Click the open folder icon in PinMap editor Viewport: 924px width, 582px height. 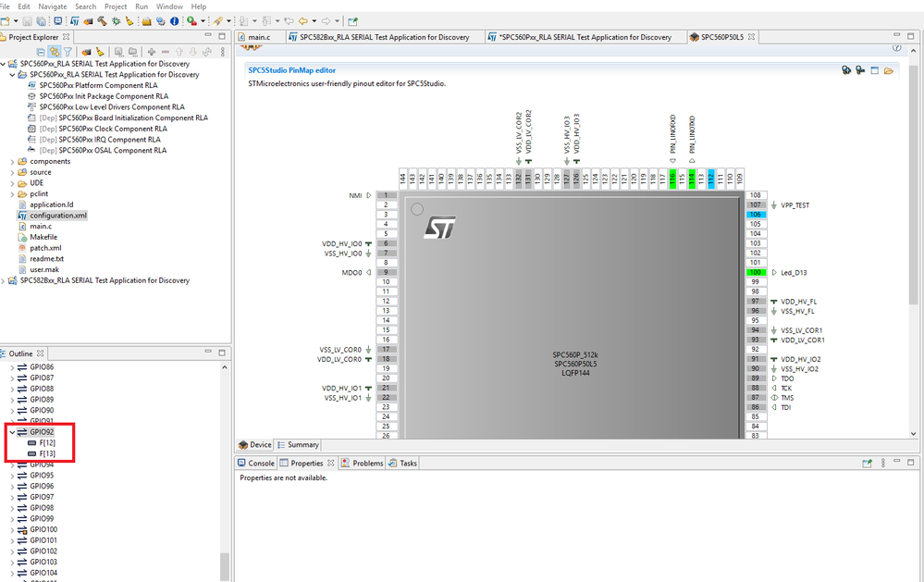[x=889, y=70]
